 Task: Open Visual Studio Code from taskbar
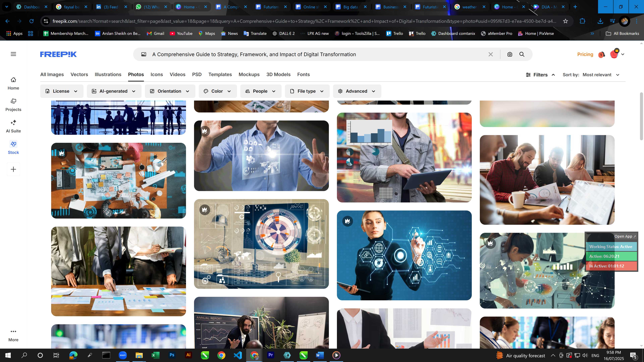pyautogui.click(x=238, y=355)
